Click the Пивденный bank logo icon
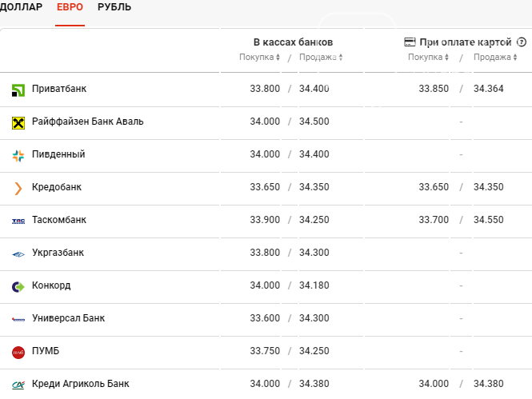Viewport: 532px width, 399px height. [x=18, y=156]
